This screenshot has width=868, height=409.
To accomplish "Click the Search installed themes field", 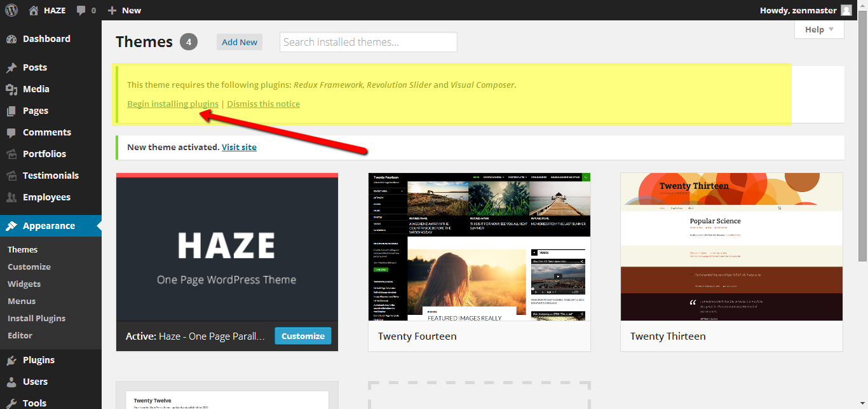I will (x=368, y=42).
